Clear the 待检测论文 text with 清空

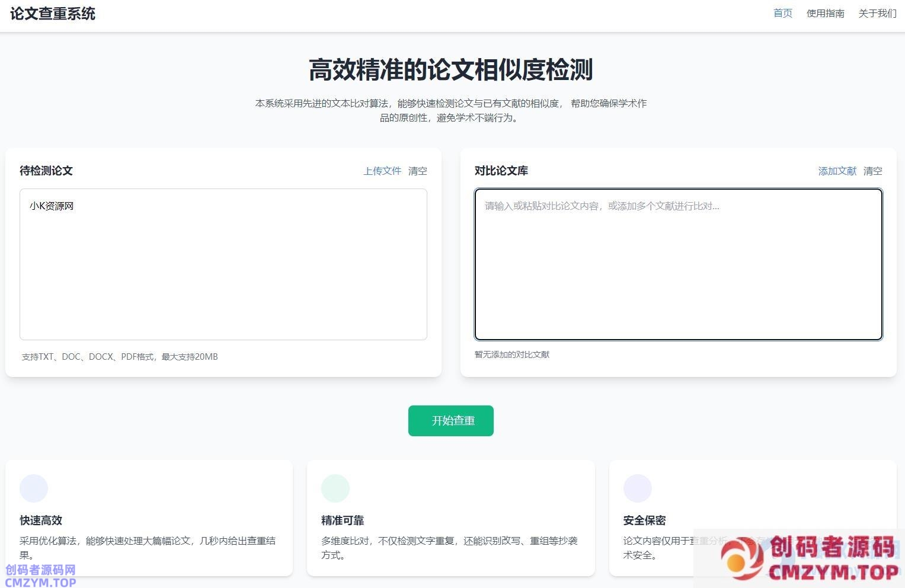pos(418,171)
